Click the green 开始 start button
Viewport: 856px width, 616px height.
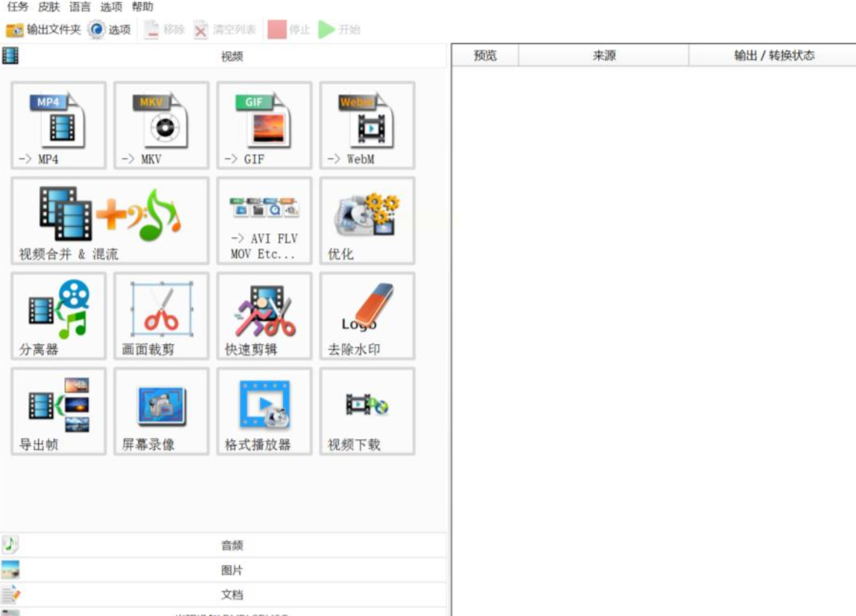click(x=339, y=29)
